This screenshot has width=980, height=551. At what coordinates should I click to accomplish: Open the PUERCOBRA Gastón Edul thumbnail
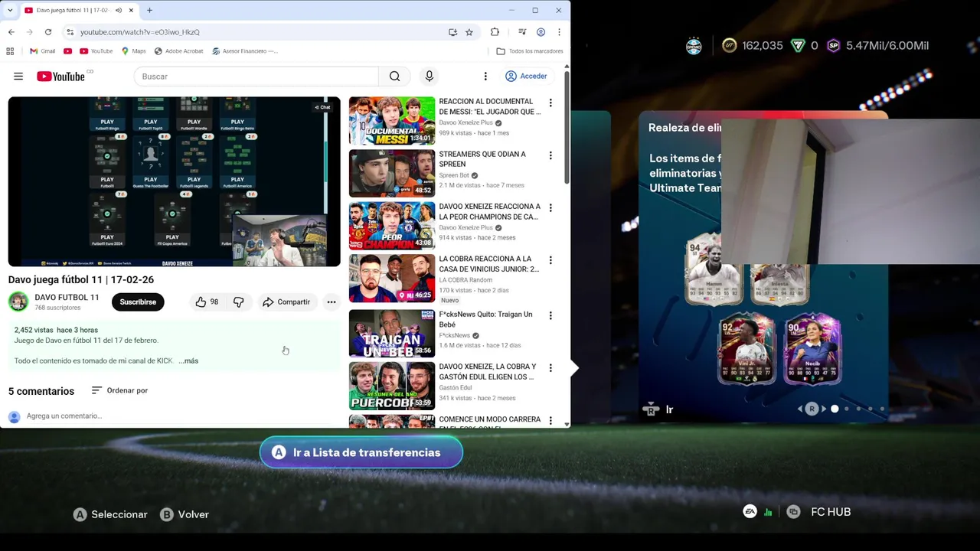click(x=392, y=386)
